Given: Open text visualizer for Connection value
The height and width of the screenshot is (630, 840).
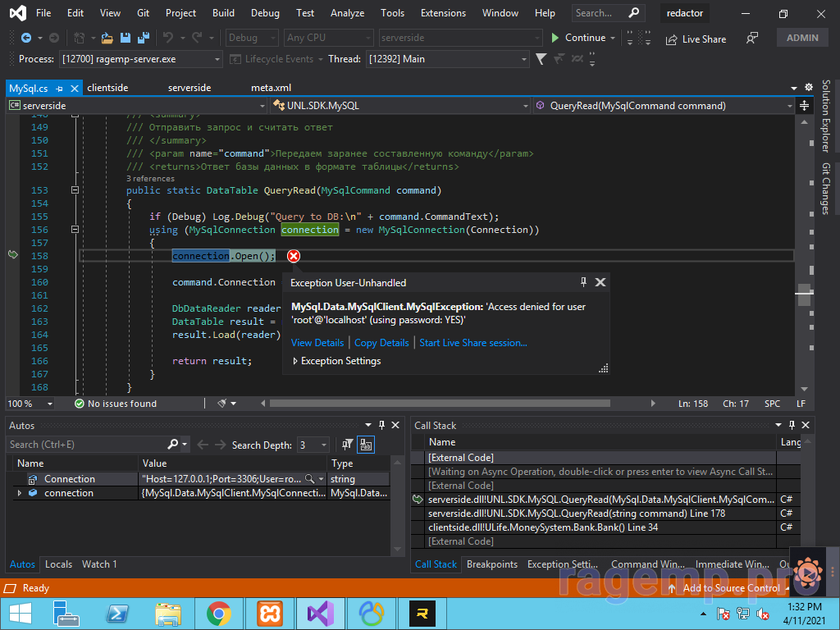Looking at the screenshot, I should tap(309, 479).
